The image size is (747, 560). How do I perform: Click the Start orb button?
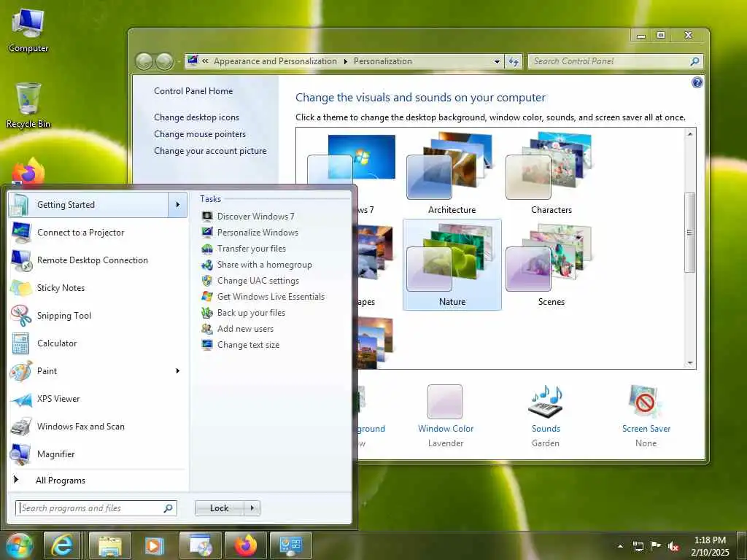point(18,545)
